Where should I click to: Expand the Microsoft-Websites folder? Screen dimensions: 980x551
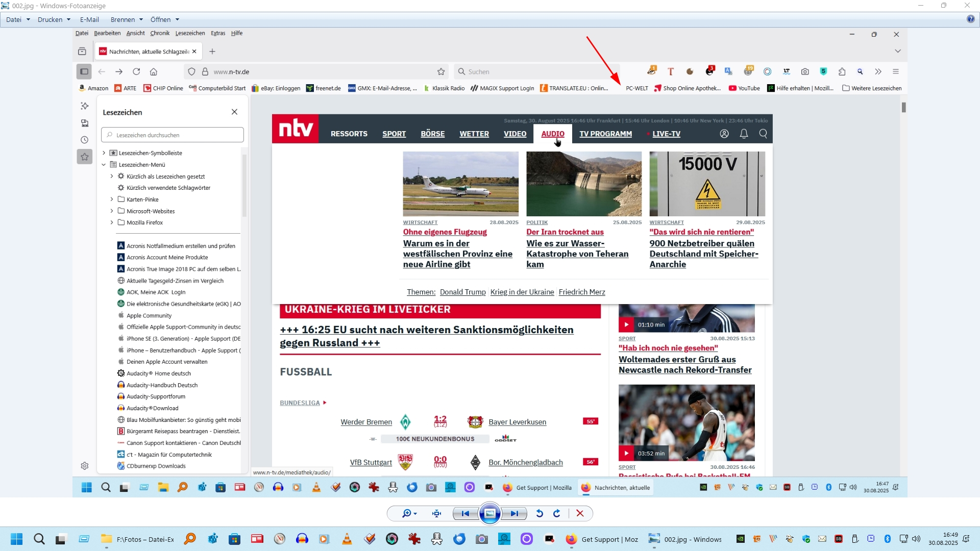112,211
